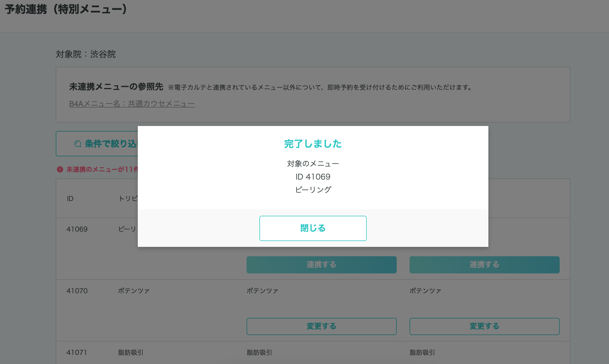This screenshot has width=609, height=364.
Task: Click the 未連携のメニューが11件 warning text
Action: point(102,169)
